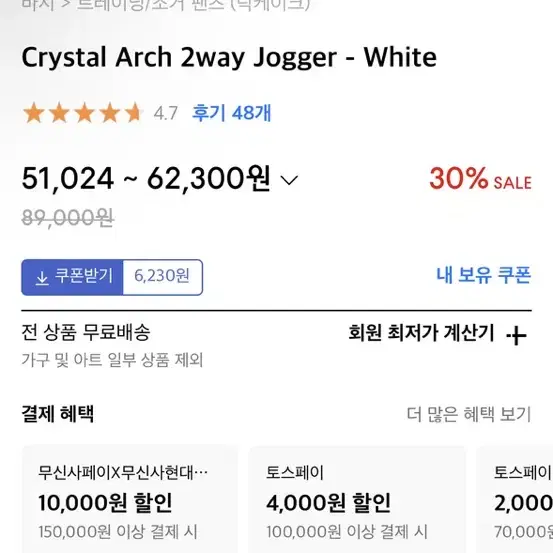The image size is (553, 553).
Task: Select the partially visible 토스페이 2,000 card
Action: pos(515,499)
